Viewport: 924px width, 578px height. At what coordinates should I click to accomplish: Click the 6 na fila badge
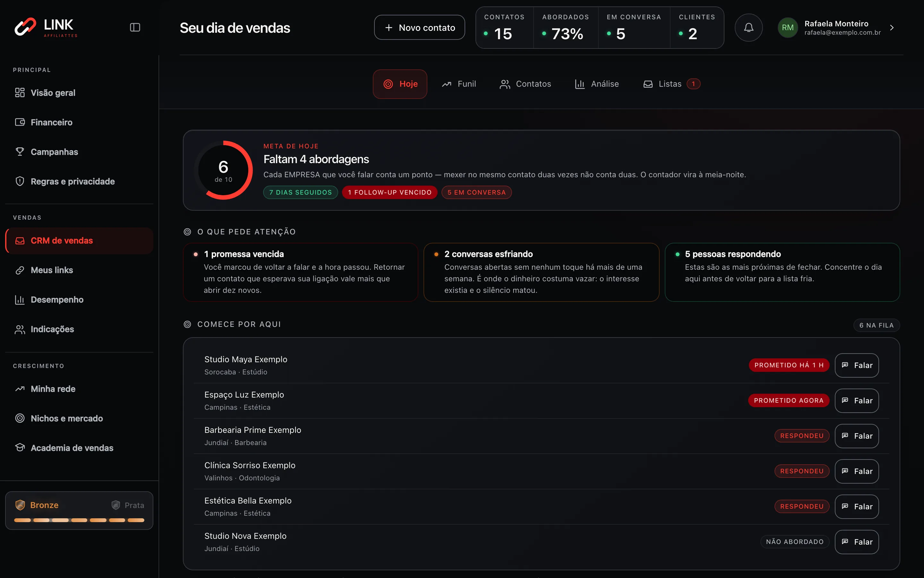coord(876,325)
